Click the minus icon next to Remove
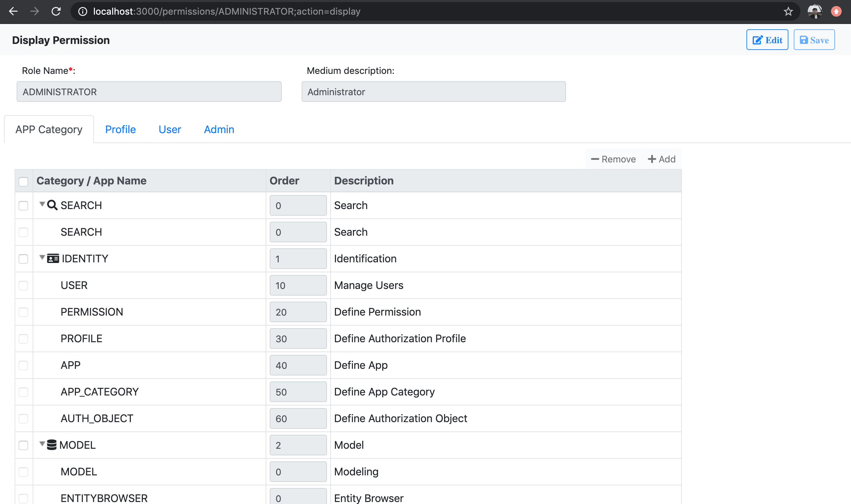 [x=595, y=159]
